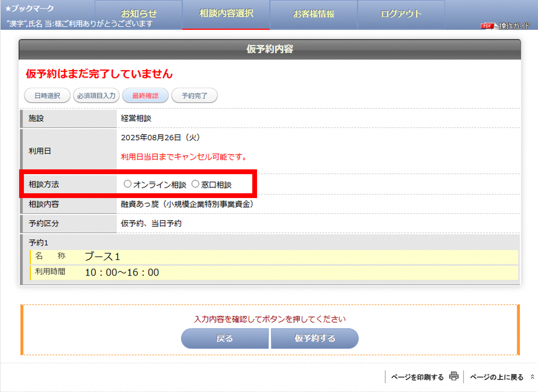This screenshot has height=392, width=538.
Task: Open the お知らせ tab
Action: click(139, 14)
